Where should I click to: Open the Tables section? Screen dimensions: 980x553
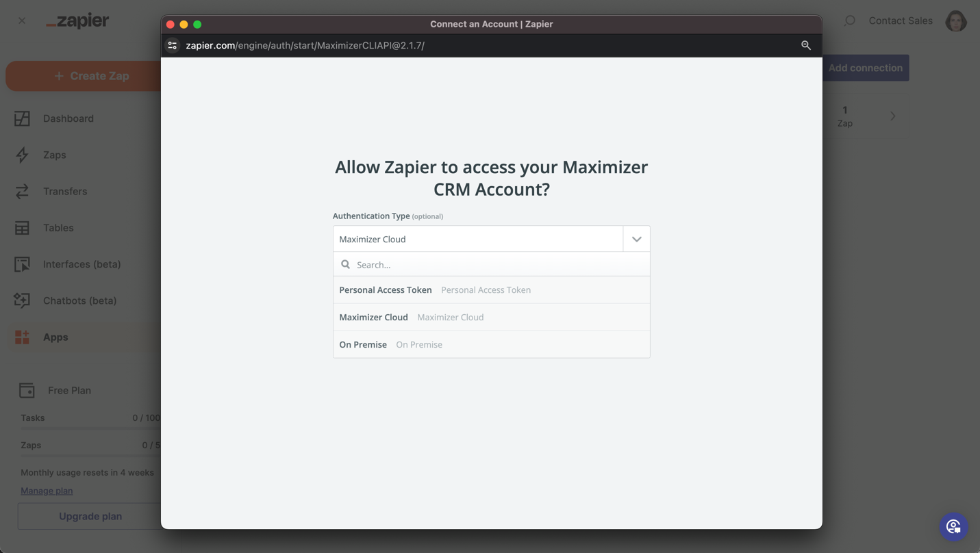(58, 227)
